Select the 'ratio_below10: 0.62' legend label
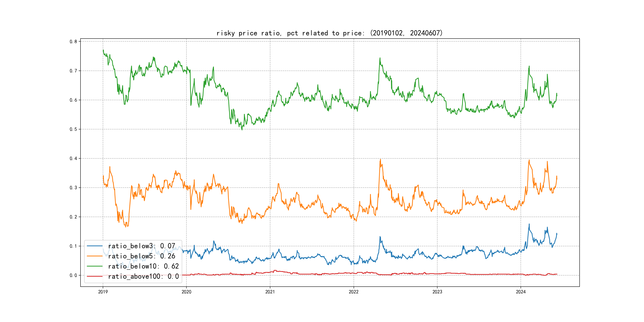Viewport: 644px width, 322px height. click(143, 266)
